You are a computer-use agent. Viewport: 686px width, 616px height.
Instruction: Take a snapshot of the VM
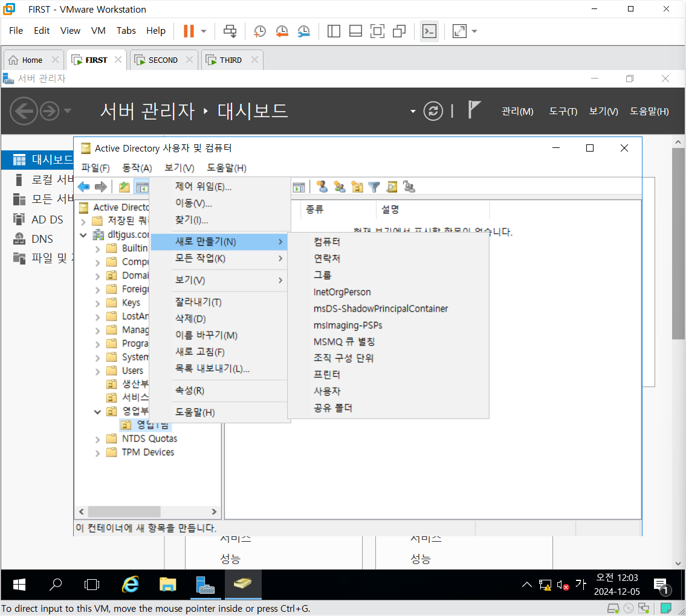coord(260,31)
